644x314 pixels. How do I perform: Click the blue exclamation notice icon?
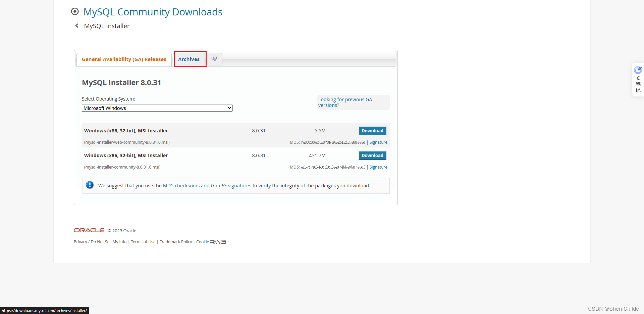(90, 185)
